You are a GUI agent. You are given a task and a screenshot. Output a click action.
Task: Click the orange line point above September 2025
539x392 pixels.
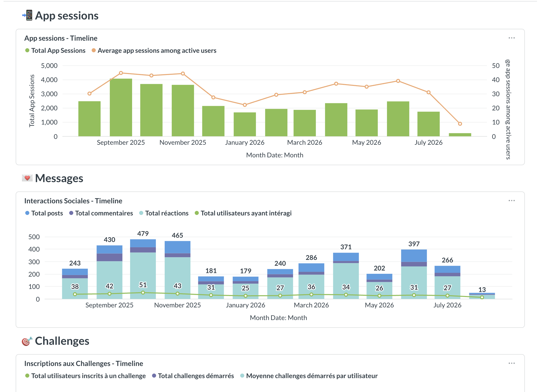click(121, 73)
